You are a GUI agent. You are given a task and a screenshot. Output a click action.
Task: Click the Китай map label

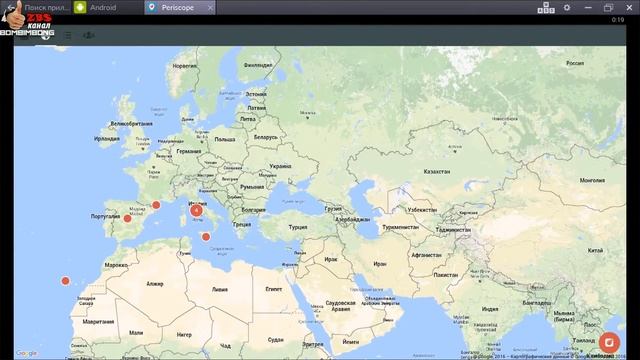(596, 251)
